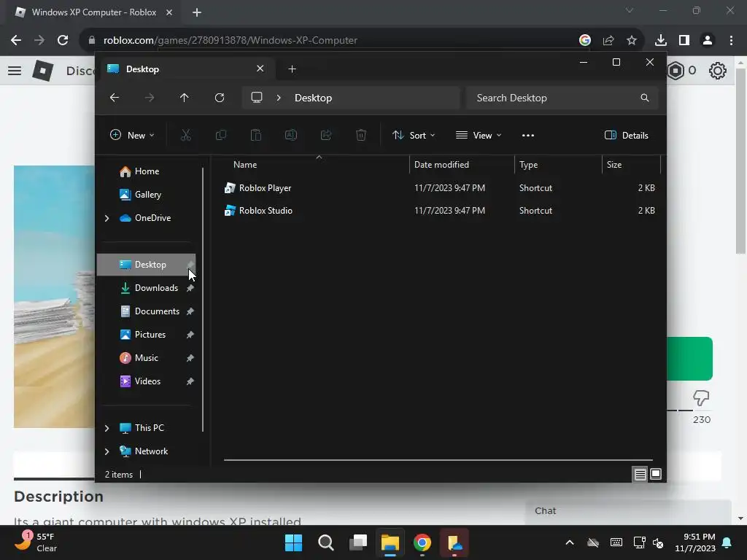This screenshot has height=560, width=747.
Task: Bookmark this page with the star icon
Action: click(x=632, y=40)
